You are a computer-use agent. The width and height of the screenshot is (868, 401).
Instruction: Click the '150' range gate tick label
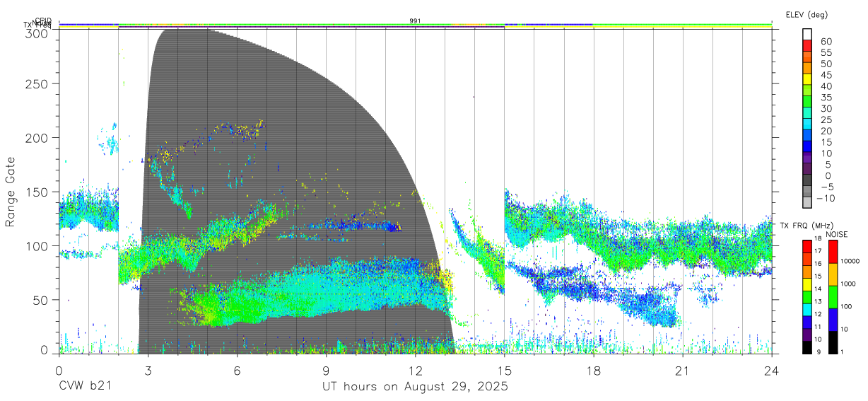pos(37,192)
